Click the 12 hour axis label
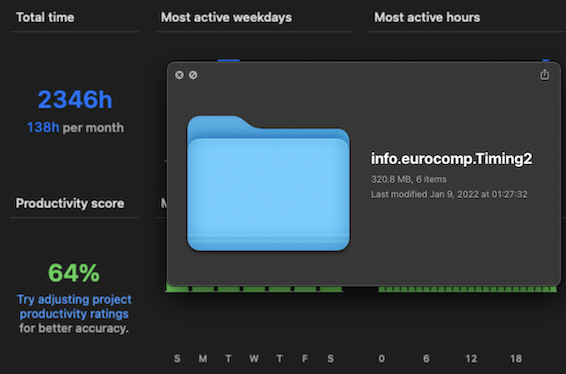This screenshot has height=374, width=566. 471,358
